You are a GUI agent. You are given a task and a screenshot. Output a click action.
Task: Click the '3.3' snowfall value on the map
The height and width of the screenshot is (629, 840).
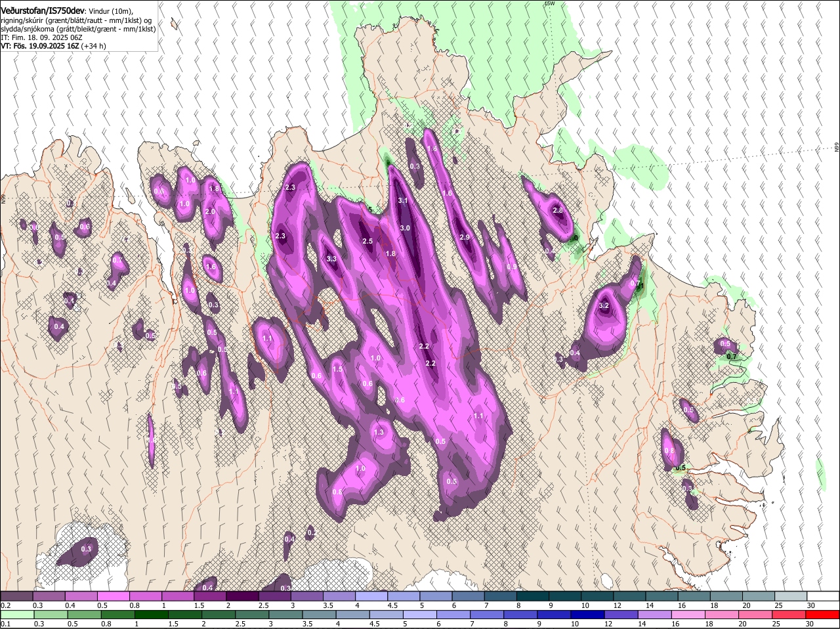click(x=331, y=259)
